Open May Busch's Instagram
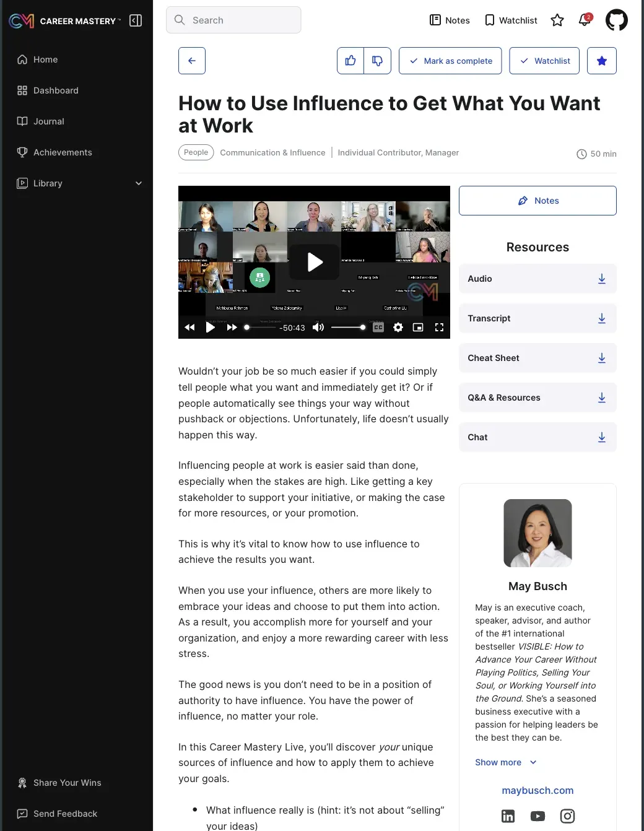Image resolution: width=644 pixels, height=831 pixels. point(567,816)
